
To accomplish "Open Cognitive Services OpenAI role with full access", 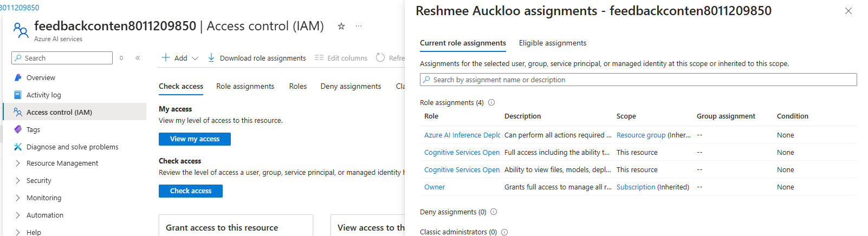I will click(462, 152).
